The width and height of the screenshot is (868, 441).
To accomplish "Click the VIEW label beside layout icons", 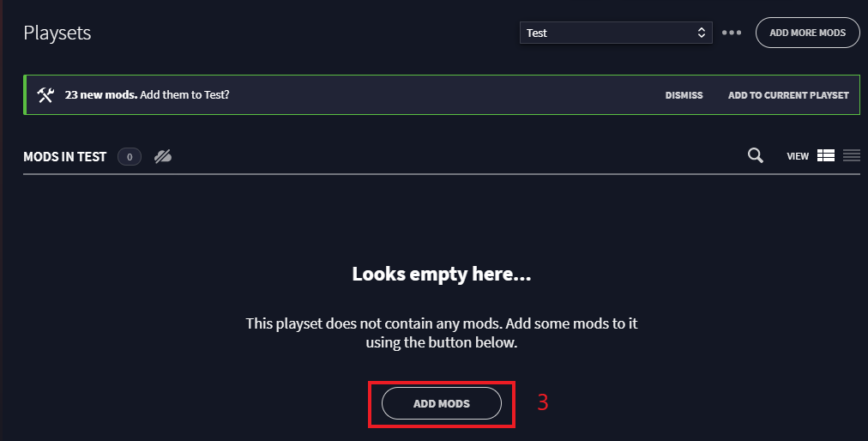I will [x=798, y=156].
